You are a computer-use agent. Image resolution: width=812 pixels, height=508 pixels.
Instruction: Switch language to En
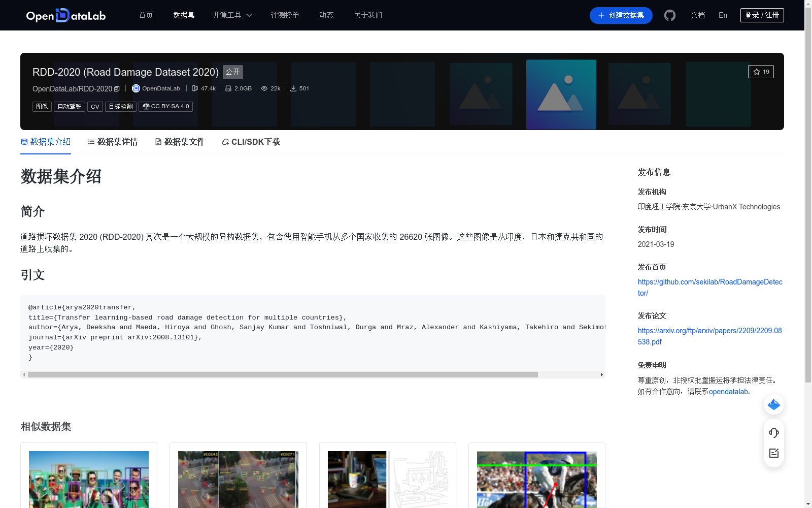[723, 15]
